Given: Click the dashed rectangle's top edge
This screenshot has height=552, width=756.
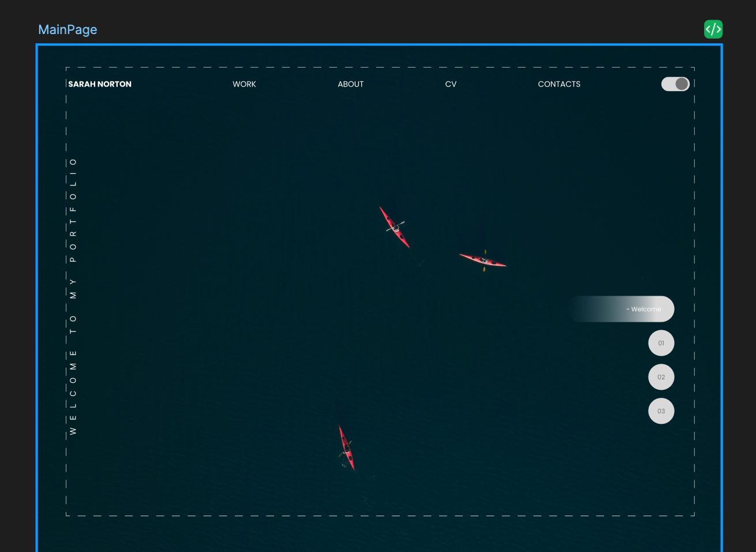Looking at the screenshot, I should tap(380, 68).
